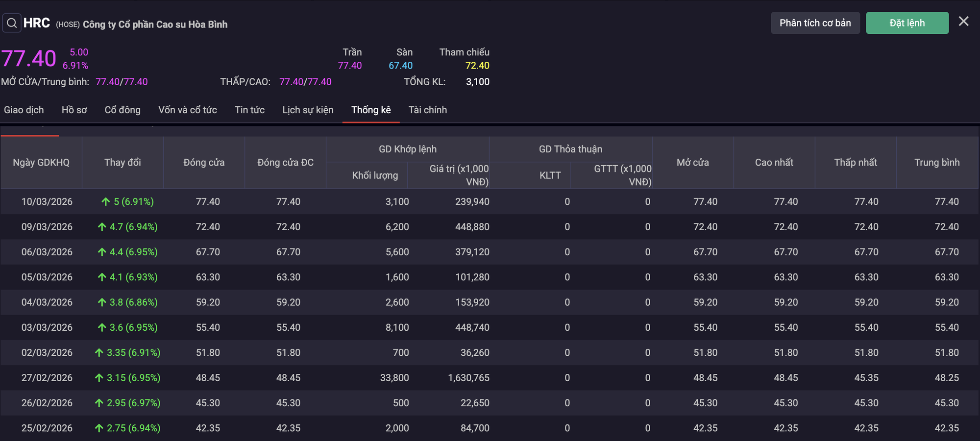View the Lịch sự kiện tab
This screenshot has height=441, width=980.
click(308, 110)
